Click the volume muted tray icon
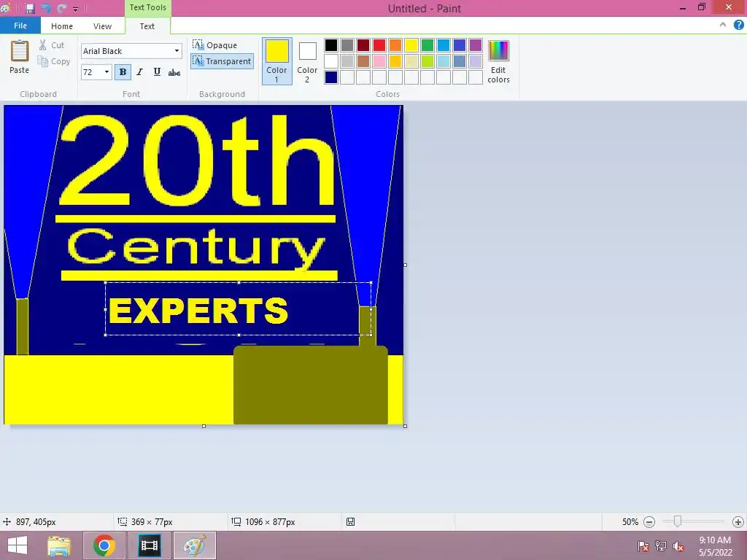Image resolution: width=747 pixels, height=560 pixels. [678, 546]
